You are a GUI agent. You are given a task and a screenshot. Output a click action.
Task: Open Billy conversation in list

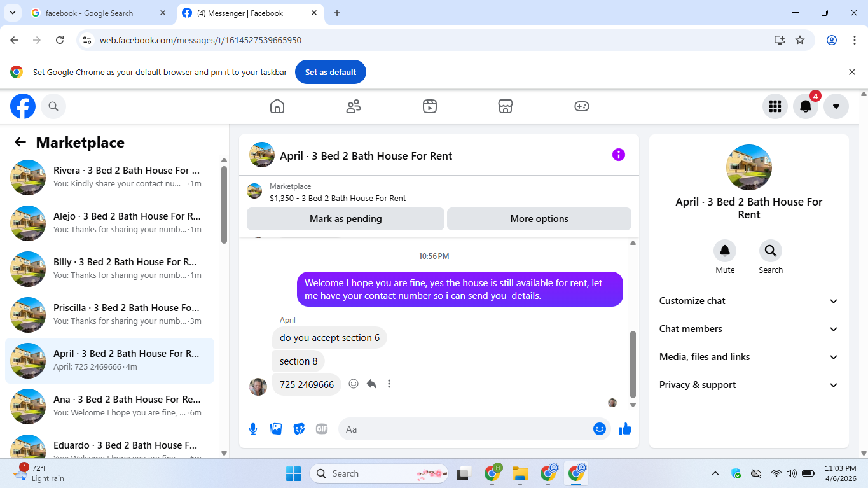[x=109, y=269]
